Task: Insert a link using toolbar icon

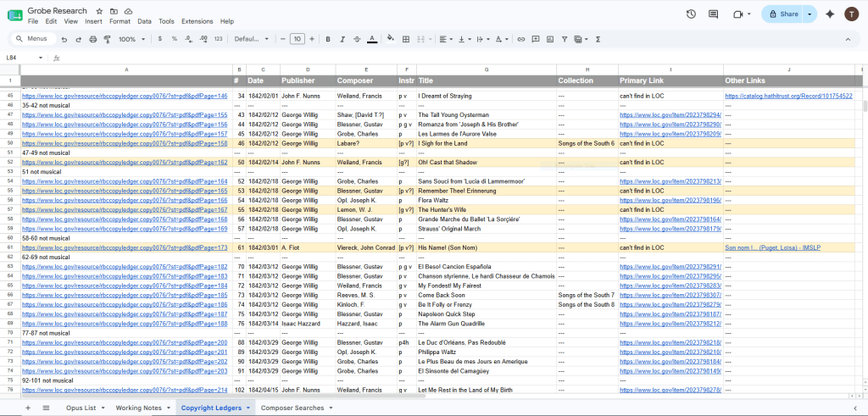Action: click(521, 39)
